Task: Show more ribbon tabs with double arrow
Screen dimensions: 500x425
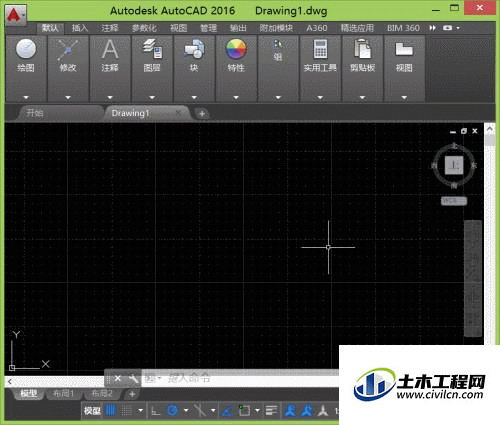Action: (432, 28)
